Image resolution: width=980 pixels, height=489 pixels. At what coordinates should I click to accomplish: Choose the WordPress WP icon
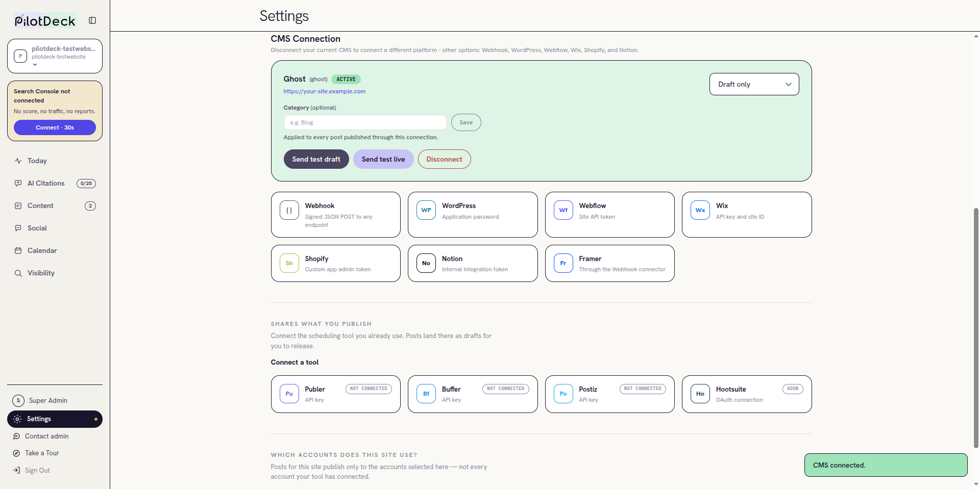pos(426,210)
